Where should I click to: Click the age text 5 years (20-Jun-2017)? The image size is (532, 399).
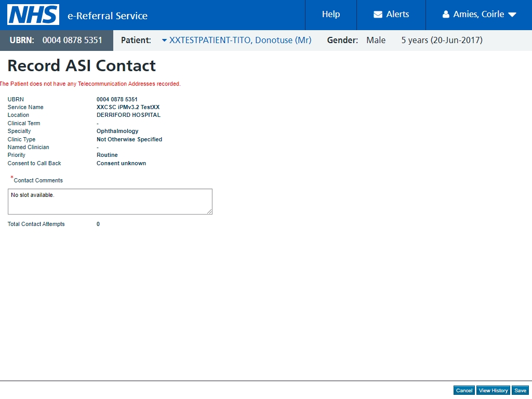(442, 40)
